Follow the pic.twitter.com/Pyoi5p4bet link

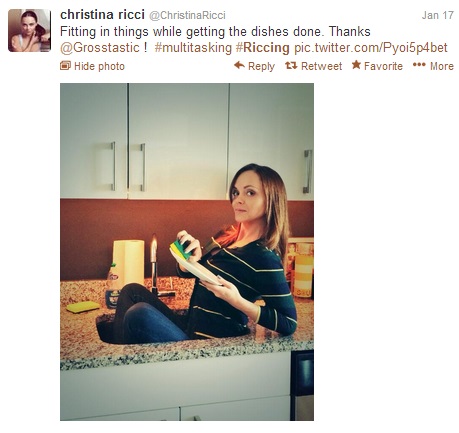[370, 48]
